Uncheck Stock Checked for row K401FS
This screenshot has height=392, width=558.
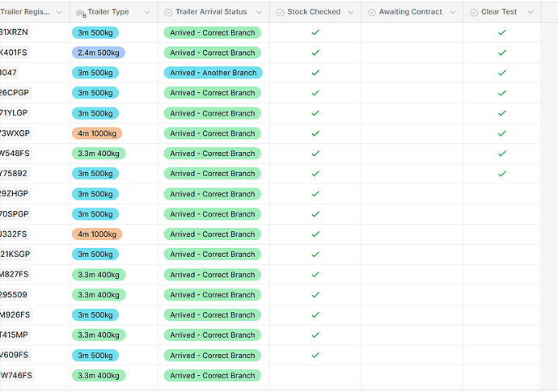click(315, 53)
